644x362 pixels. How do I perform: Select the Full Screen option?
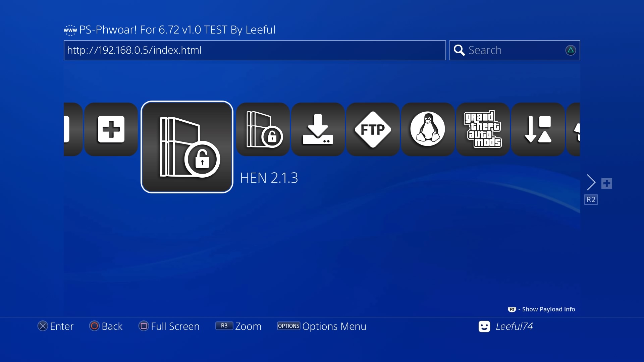point(169,326)
